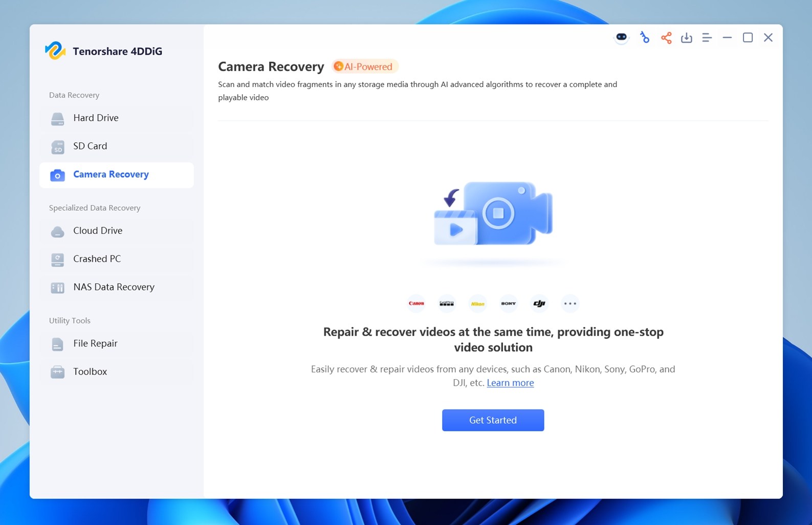Click the 'Repair & recover videos' headline
This screenshot has height=525, width=812.
click(493, 340)
